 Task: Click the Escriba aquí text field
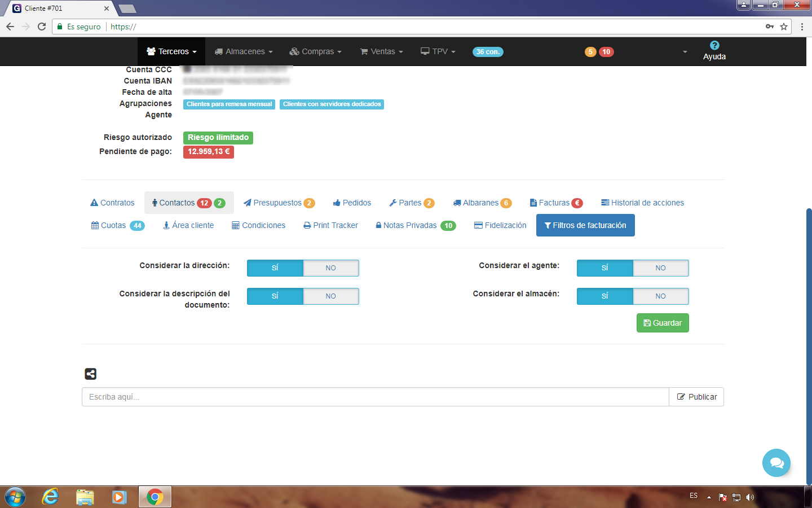point(375,397)
